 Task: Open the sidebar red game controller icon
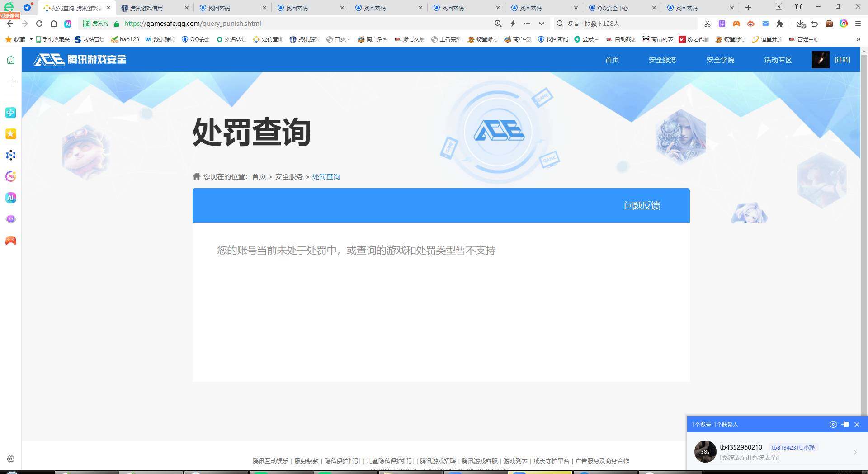[x=11, y=240]
